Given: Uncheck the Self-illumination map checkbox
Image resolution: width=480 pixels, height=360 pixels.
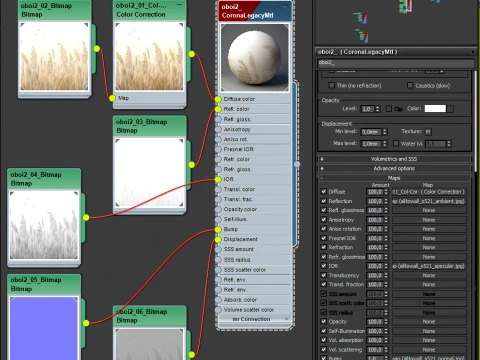Looking at the screenshot, I should [323, 331].
